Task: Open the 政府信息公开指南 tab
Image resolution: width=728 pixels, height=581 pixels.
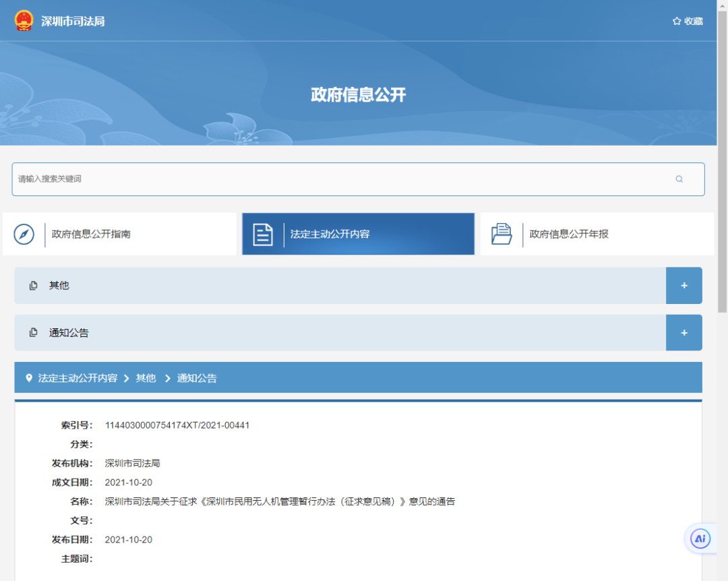Action: pyautogui.click(x=91, y=235)
